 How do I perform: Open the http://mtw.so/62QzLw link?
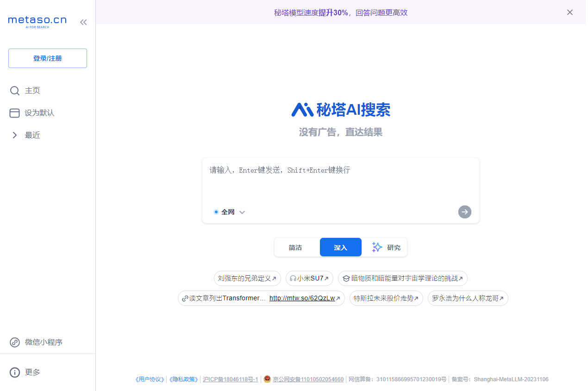point(302,298)
